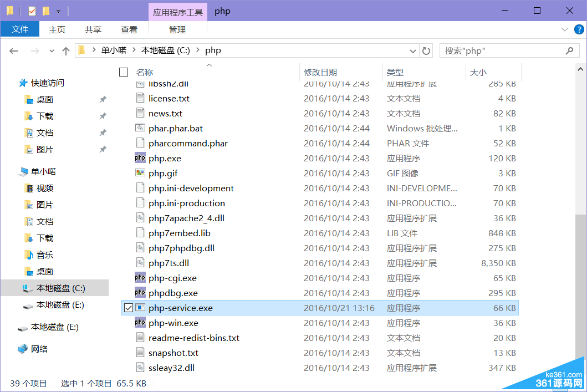587x392 pixels.
Task: Click the videos folder icon in sidebar
Action: [x=29, y=189]
